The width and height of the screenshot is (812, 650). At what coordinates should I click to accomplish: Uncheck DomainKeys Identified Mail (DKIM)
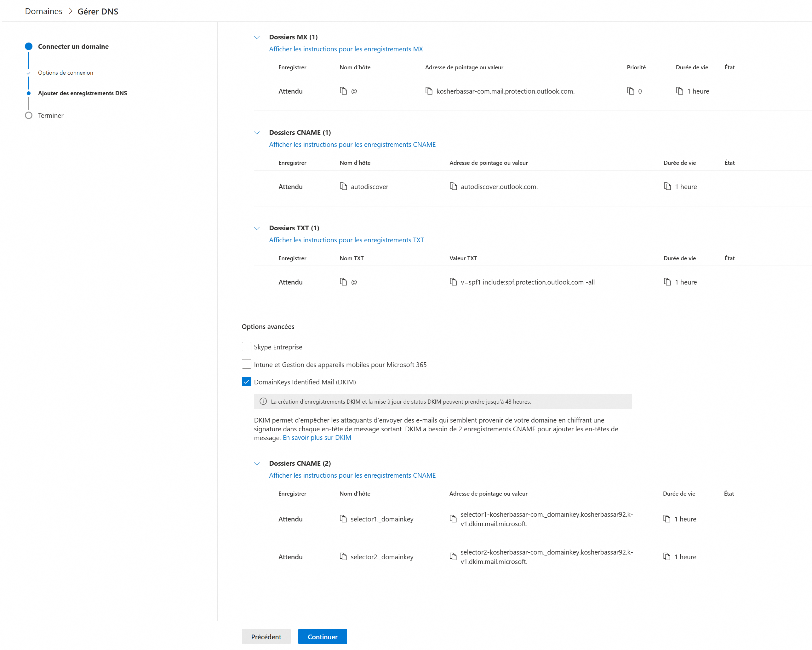click(246, 382)
